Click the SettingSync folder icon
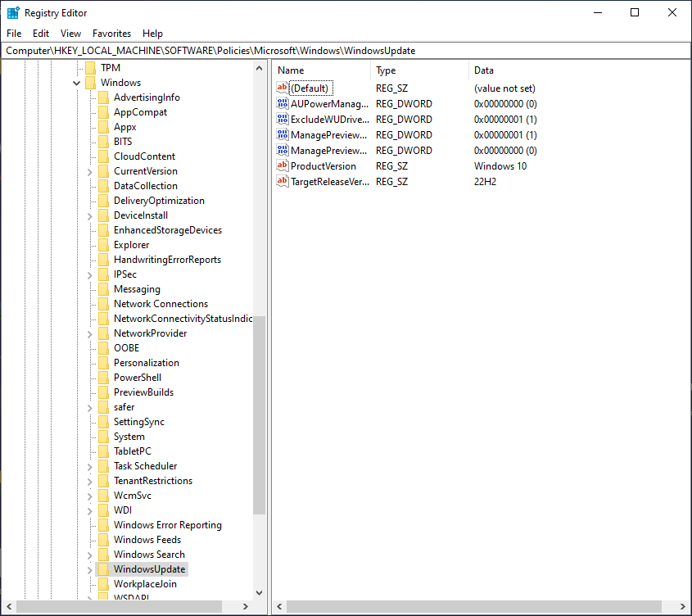Screen dimensions: 692x616 (x=104, y=422)
